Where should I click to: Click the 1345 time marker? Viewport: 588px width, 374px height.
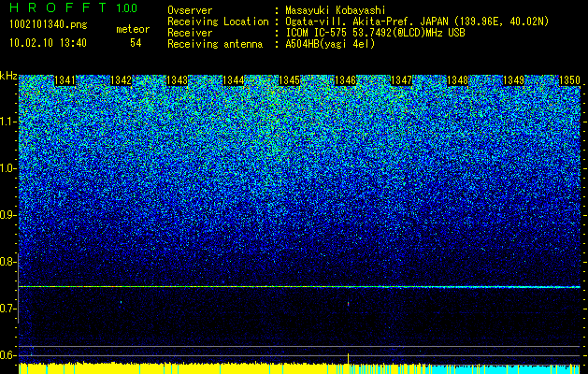click(x=290, y=80)
